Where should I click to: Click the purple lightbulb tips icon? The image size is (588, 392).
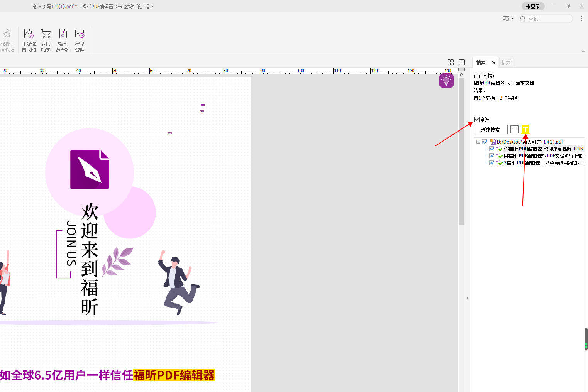click(446, 81)
